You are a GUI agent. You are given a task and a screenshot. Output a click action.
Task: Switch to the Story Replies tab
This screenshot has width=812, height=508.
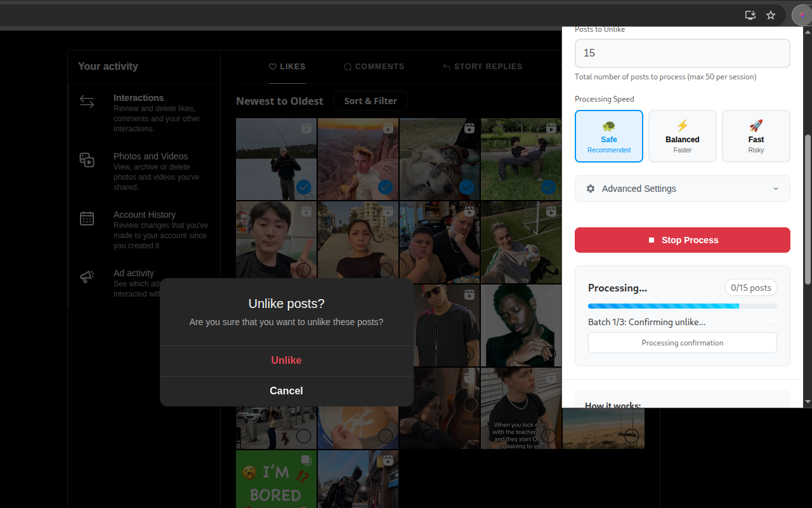(x=483, y=66)
